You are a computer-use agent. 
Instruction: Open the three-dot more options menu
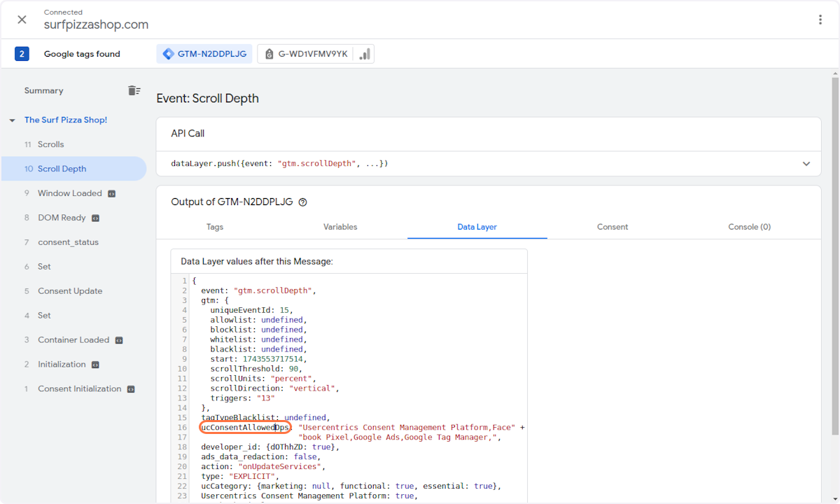(x=820, y=20)
